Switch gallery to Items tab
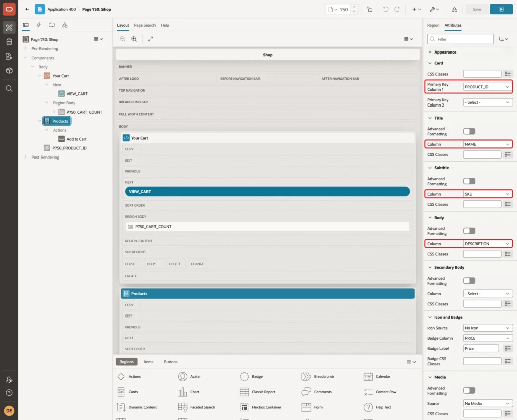This screenshot has height=420, width=517. 149,361
